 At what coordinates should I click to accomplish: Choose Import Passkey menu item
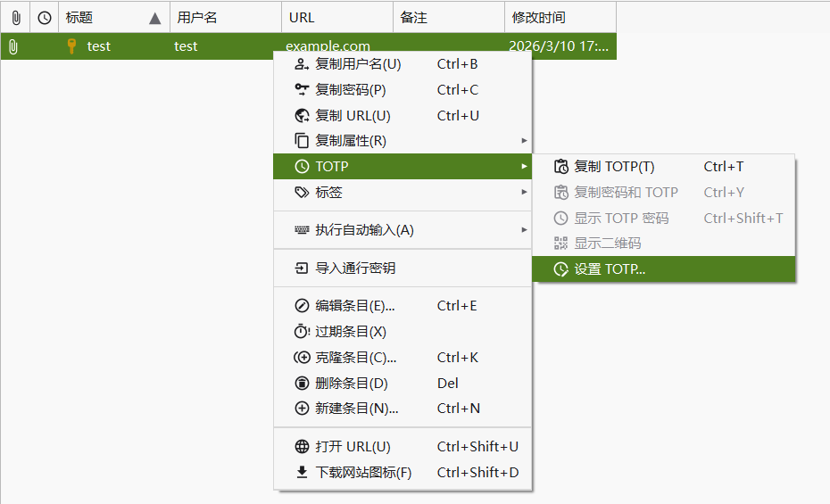click(355, 269)
